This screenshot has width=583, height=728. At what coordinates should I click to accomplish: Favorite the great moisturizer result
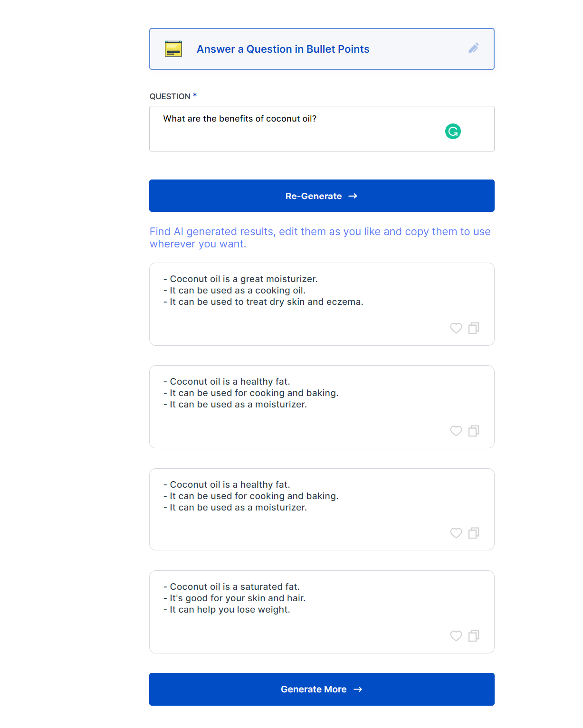point(456,328)
